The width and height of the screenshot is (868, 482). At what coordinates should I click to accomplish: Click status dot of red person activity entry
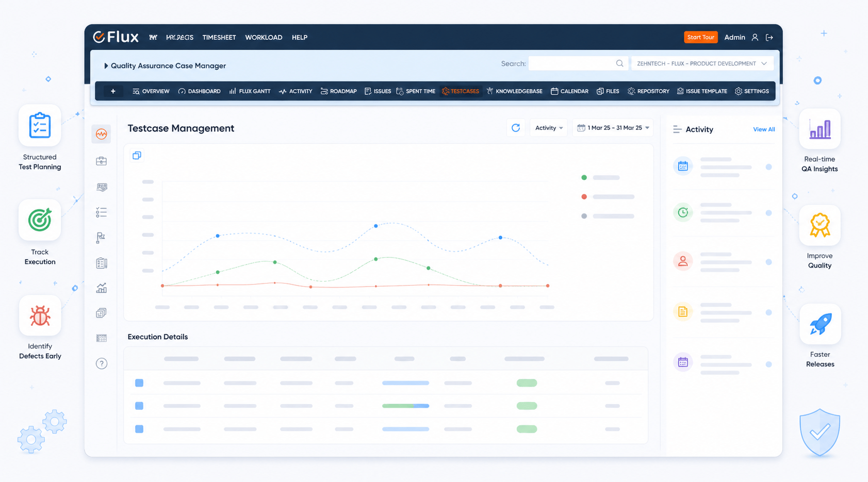click(x=768, y=262)
